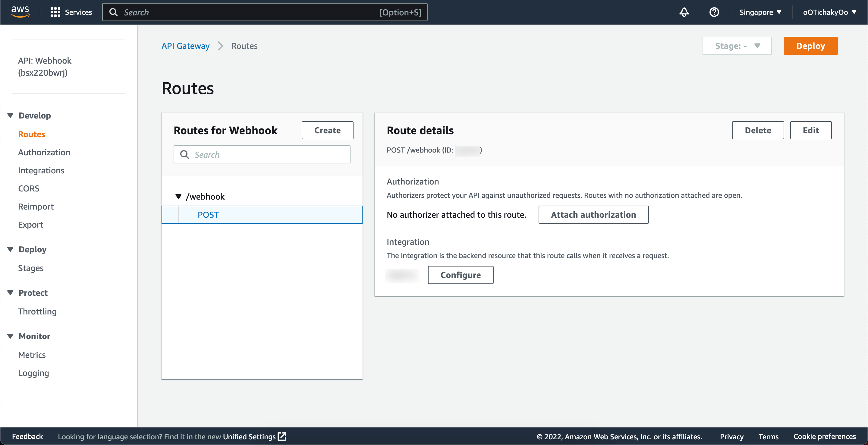
Task: Click the Deploy button
Action: [x=810, y=46]
